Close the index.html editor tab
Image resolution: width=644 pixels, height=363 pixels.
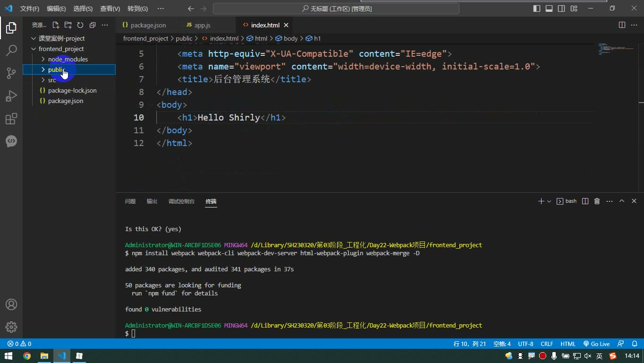coord(286,25)
